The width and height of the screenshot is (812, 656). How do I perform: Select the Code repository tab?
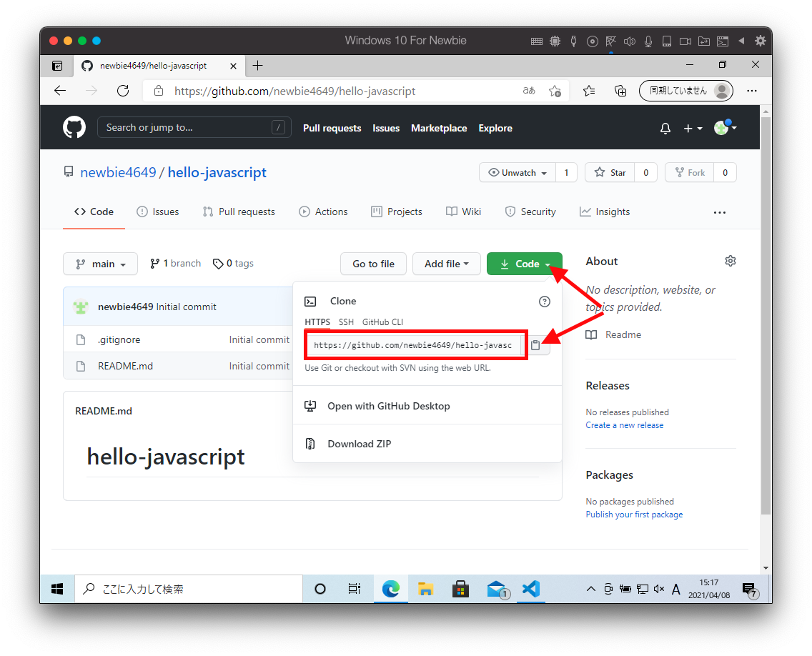coord(94,212)
